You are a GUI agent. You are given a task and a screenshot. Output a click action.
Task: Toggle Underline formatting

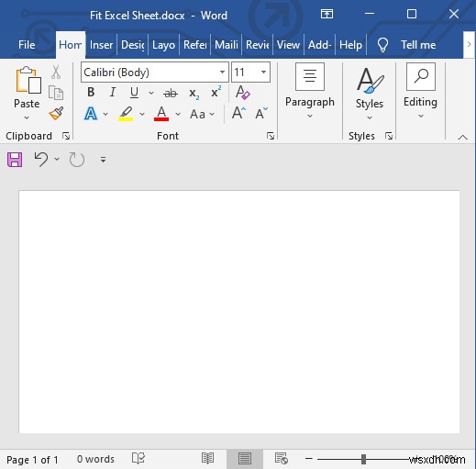[134, 92]
